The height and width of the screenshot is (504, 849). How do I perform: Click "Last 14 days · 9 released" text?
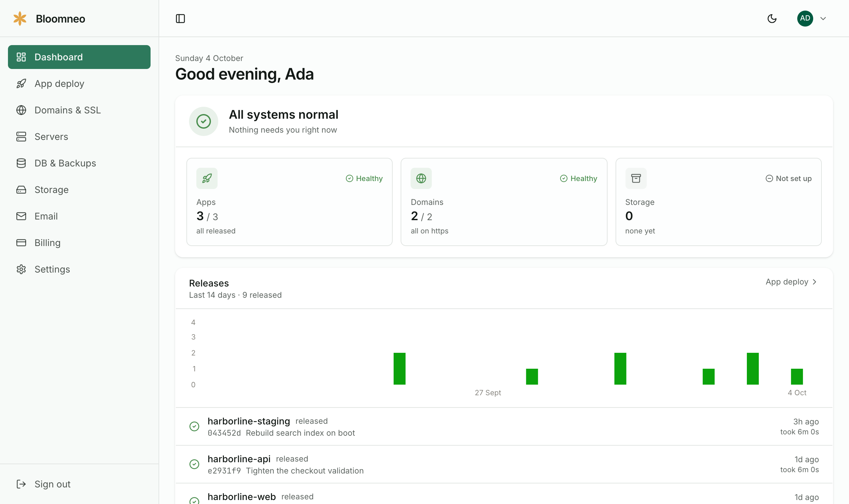pos(235,295)
